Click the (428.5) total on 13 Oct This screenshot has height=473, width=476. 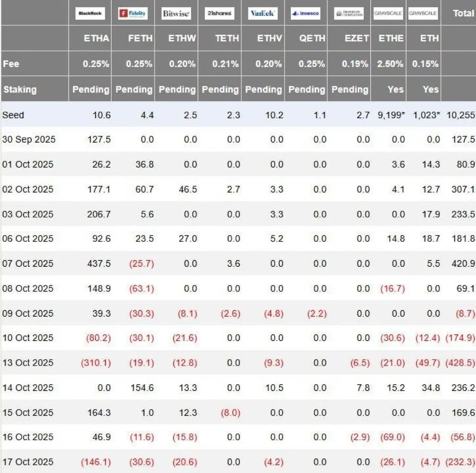pyautogui.click(x=460, y=363)
